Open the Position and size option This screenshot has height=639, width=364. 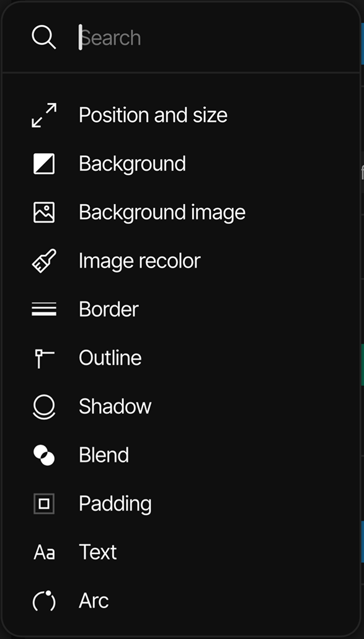153,115
